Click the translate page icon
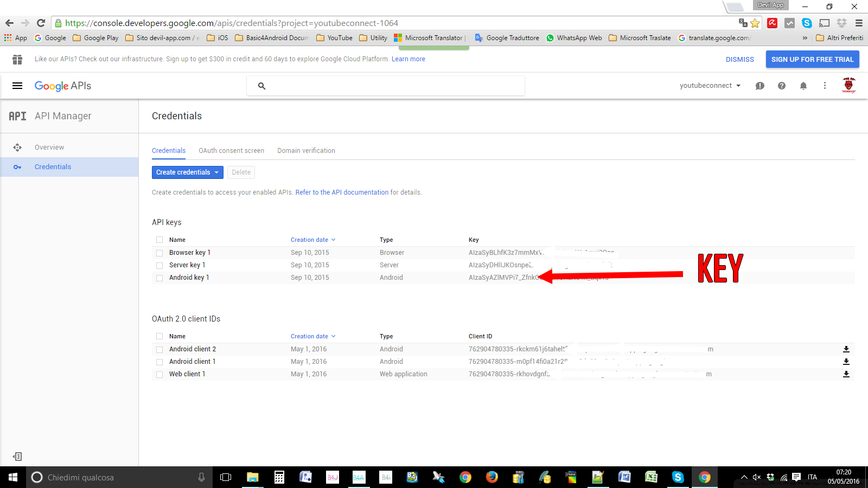The height and width of the screenshot is (488, 868). coord(743,23)
